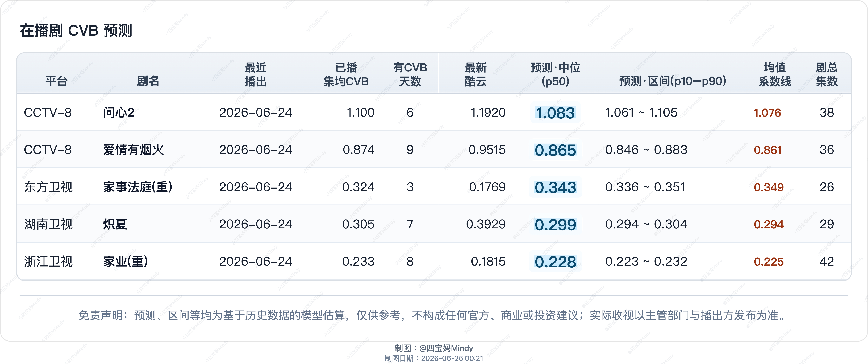Click the highlighted median value 0.299
Viewport: 868px width, 364px height.
click(555, 225)
